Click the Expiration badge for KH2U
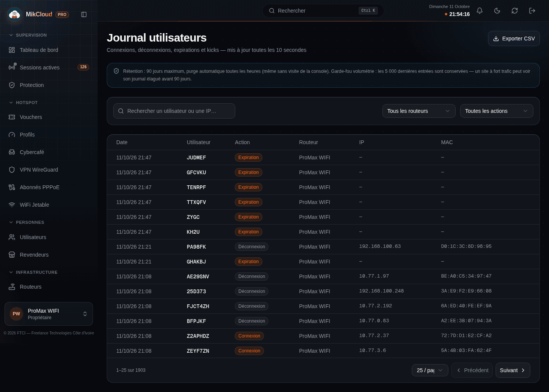The width and height of the screenshot is (549, 392). point(249,232)
